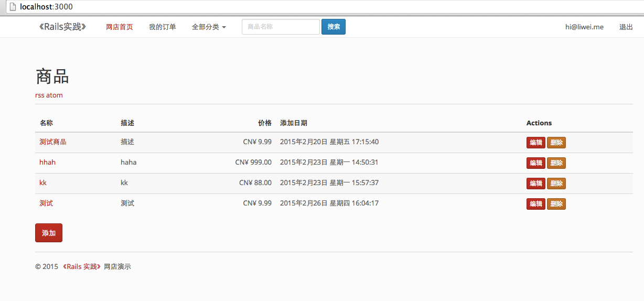Open the rss feed link
644x301 pixels.
[40, 95]
